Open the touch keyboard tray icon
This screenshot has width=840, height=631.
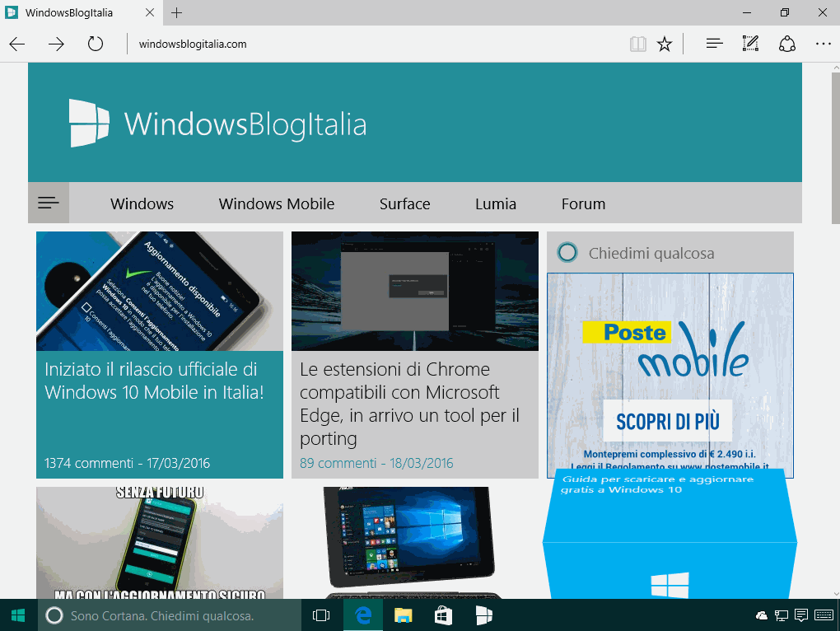824,615
